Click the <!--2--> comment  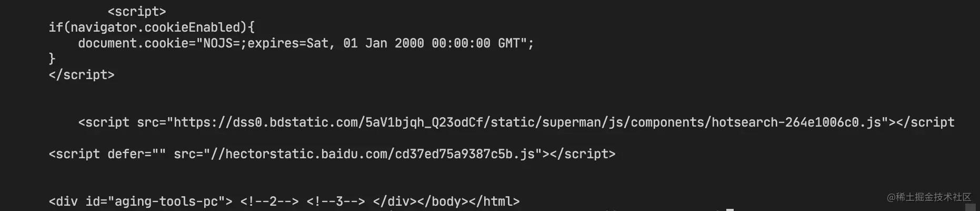point(269,202)
